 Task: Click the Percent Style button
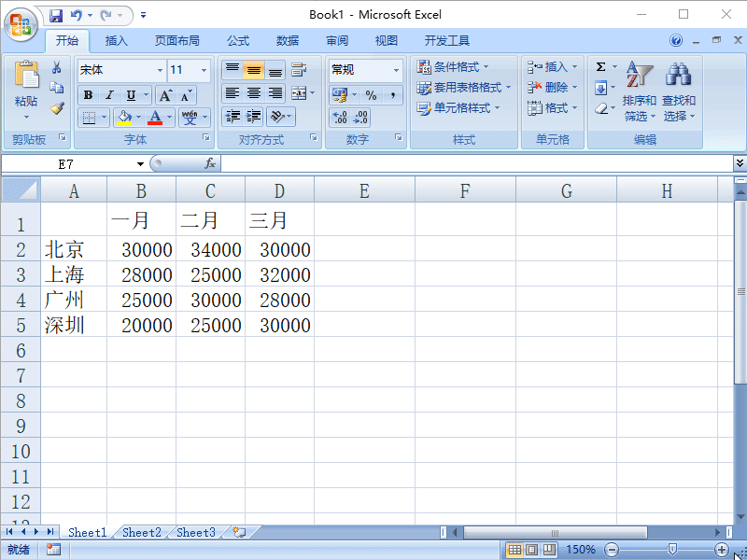[x=371, y=95]
